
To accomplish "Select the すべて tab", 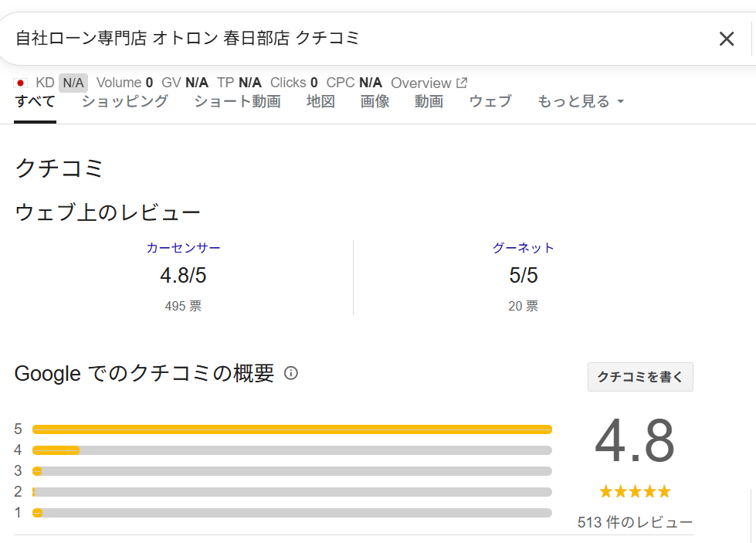I will point(36,101).
